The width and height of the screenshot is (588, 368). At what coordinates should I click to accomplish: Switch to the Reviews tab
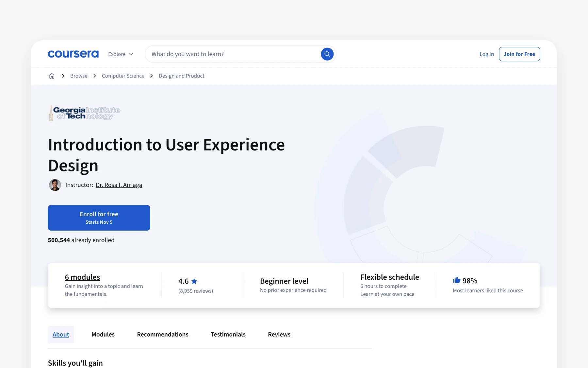279,334
